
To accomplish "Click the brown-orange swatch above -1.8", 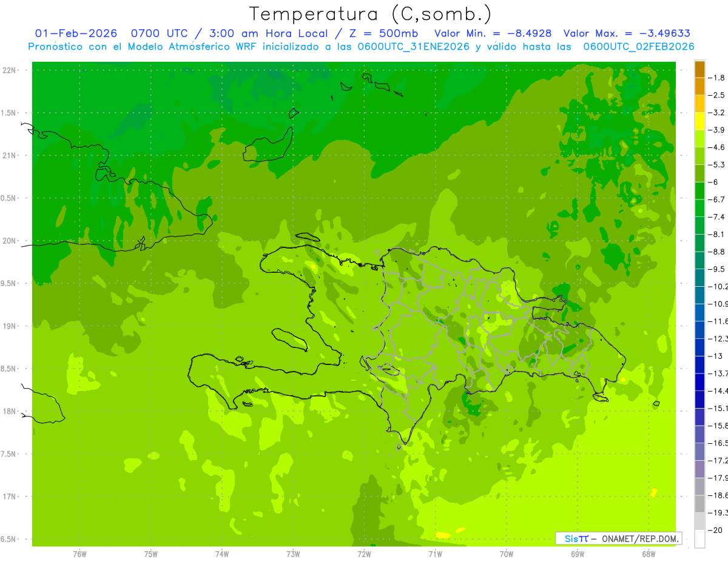I will point(699,69).
